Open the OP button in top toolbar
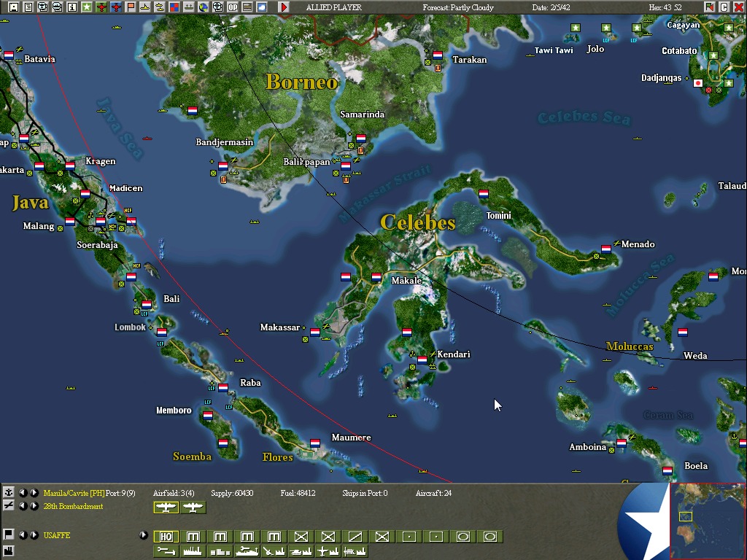Image resolution: width=747 pixels, height=560 pixels. point(233,7)
